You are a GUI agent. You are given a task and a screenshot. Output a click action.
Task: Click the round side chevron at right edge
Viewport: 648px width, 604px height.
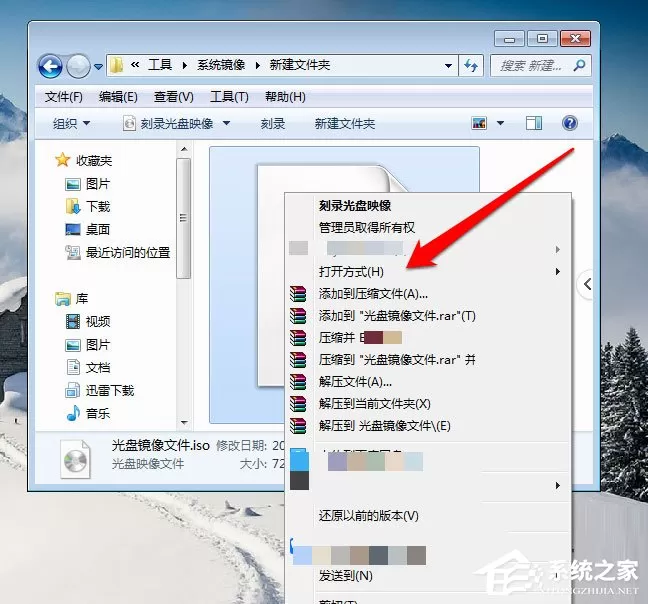click(x=586, y=284)
